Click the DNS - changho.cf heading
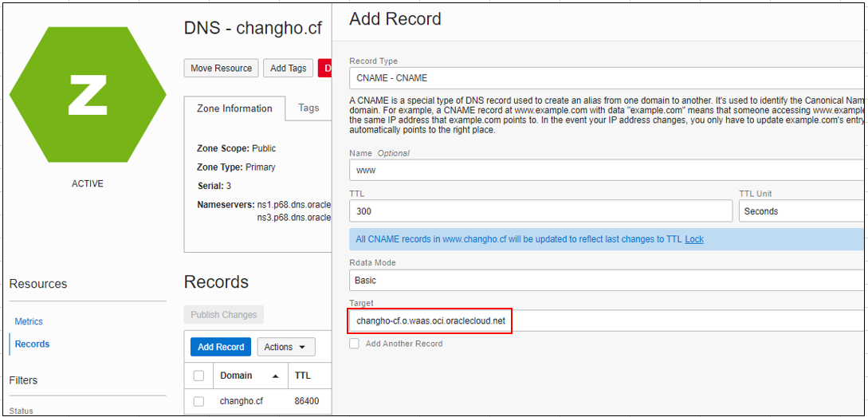 [253, 28]
